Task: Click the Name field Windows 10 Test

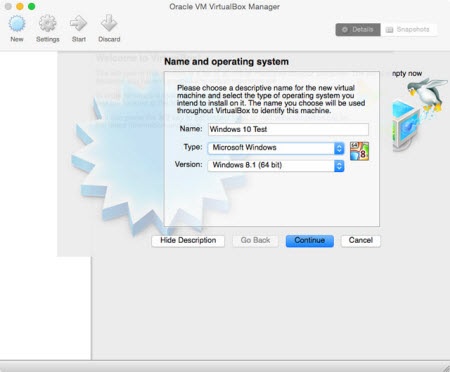Action: pyautogui.click(x=288, y=129)
